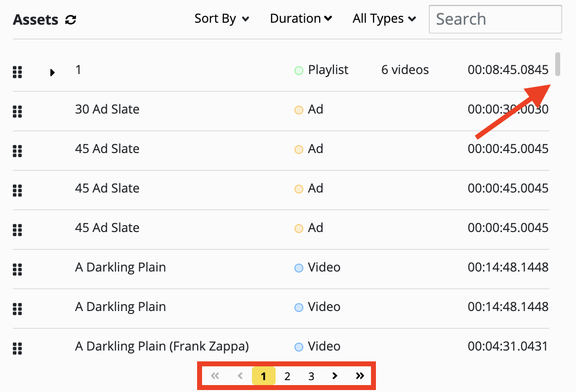This screenshot has width=576, height=392.
Task: Click the highlighted page 1 button
Action: click(x=263, y=377)
